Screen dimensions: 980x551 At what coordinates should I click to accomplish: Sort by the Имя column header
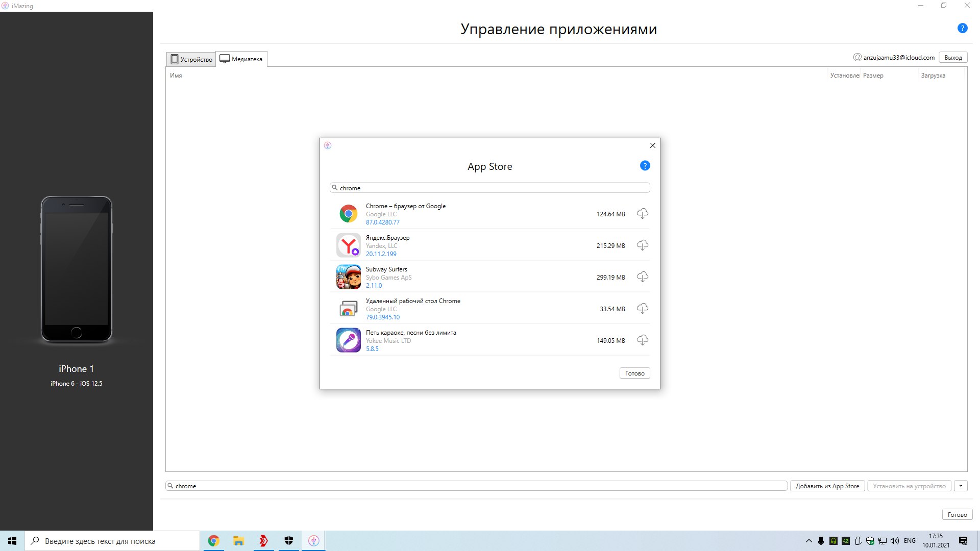pos(176,76)
